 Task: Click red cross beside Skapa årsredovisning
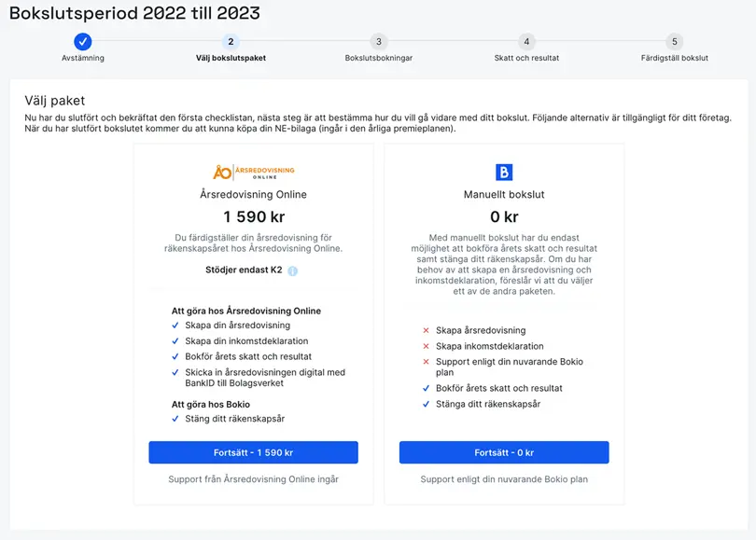(426, 330)
